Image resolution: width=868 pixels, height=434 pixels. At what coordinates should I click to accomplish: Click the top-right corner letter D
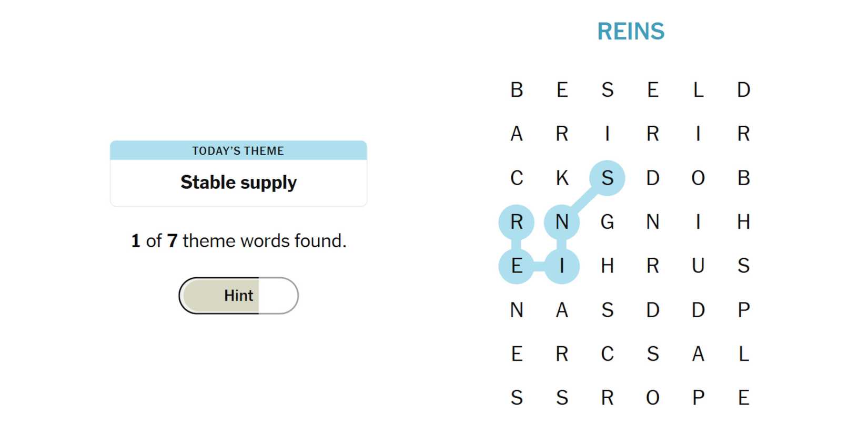(743, 90)
